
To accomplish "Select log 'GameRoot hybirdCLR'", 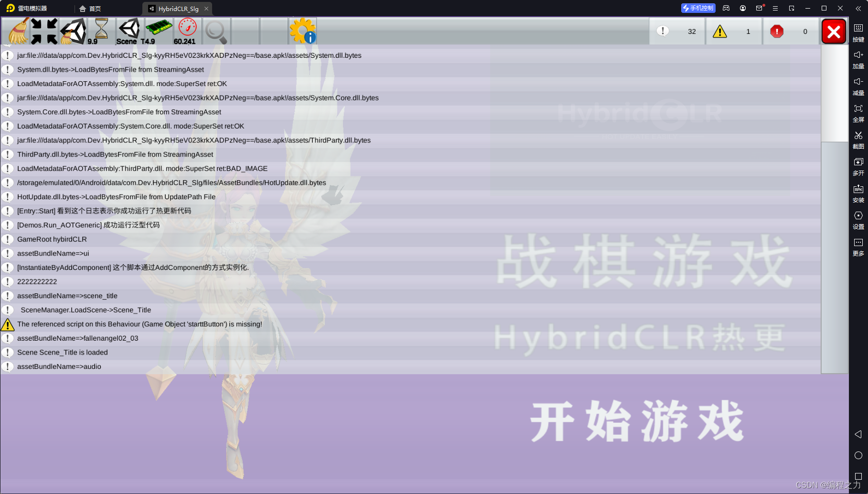I will click(x=410, y=239).
